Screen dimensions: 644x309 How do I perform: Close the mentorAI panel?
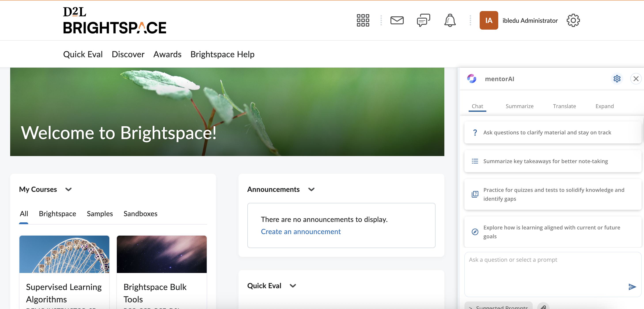tap(636, 79)
